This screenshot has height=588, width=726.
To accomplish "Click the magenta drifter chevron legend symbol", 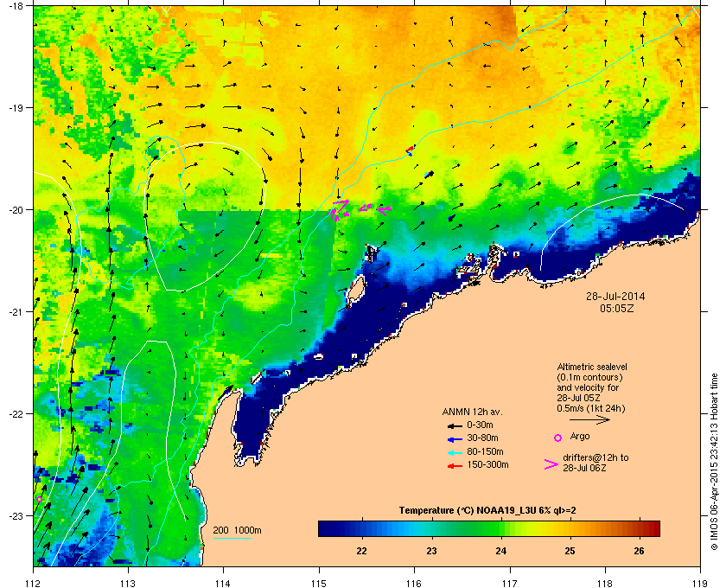I will coord(551,464).
